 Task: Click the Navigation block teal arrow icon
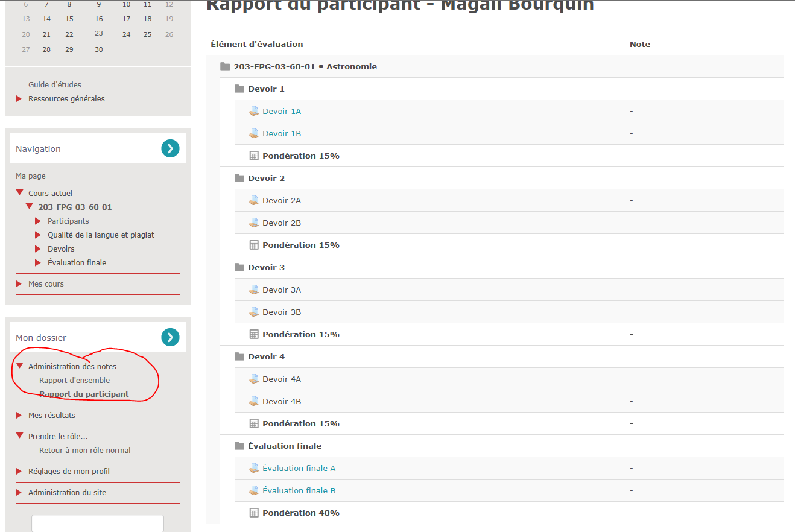point(170,148)
